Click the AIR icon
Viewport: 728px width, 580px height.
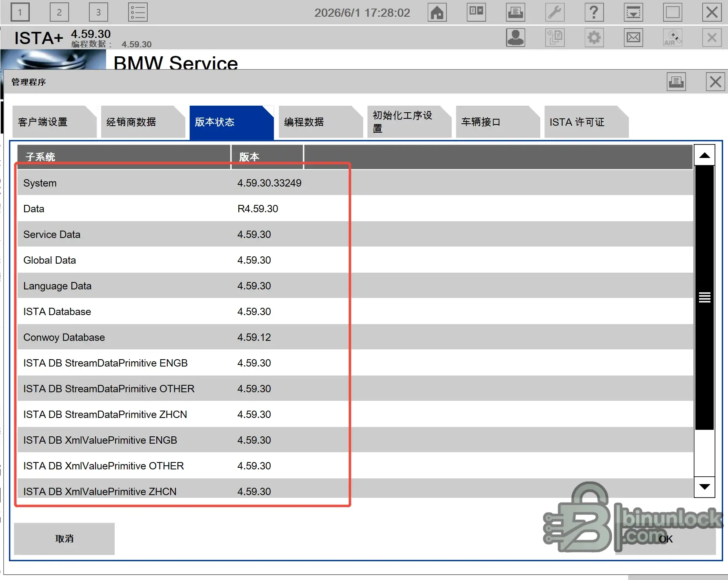click(x=673, y=38)
